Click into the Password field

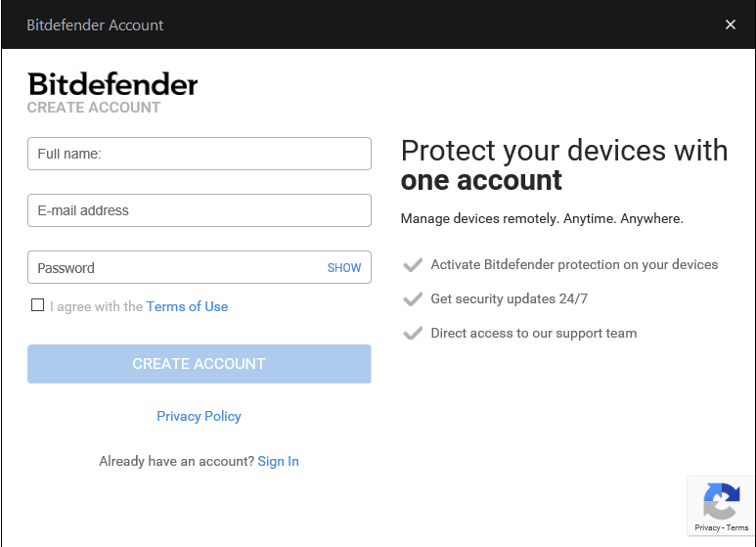200,267
